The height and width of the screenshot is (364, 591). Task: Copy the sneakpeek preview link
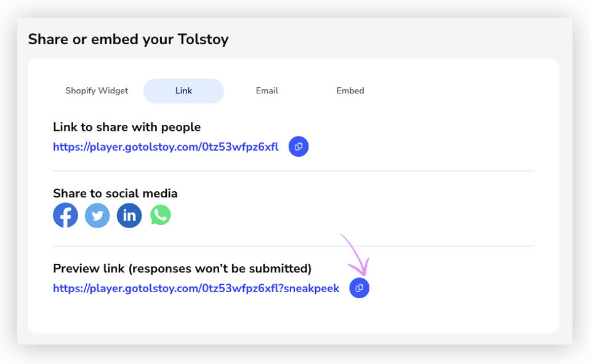360,288
